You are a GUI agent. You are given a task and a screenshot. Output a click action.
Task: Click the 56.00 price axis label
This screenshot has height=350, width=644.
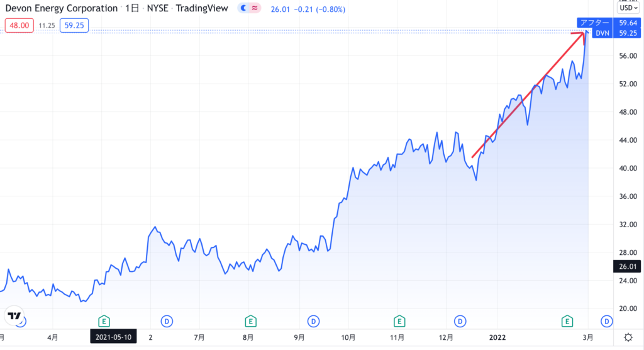tap(628, 56)
